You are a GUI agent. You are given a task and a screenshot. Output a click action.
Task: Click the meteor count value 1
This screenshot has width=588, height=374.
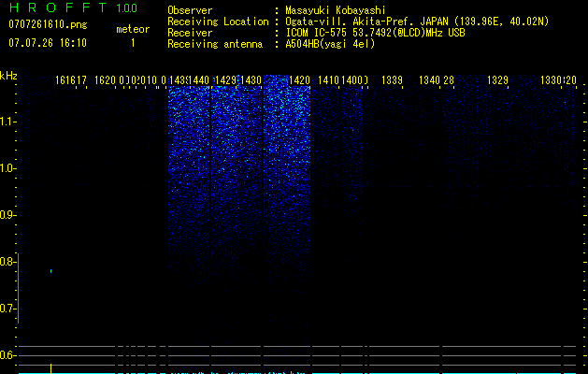tap(133, 43)
